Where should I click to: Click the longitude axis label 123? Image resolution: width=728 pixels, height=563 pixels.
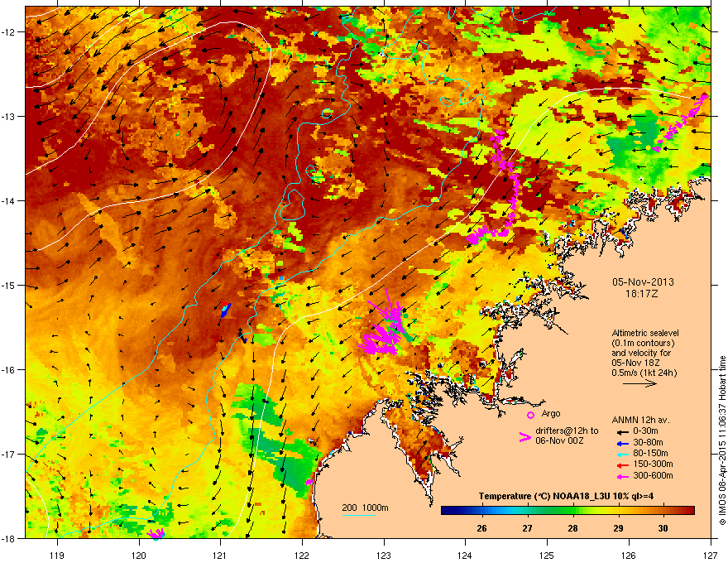click(x=384, y=555)
